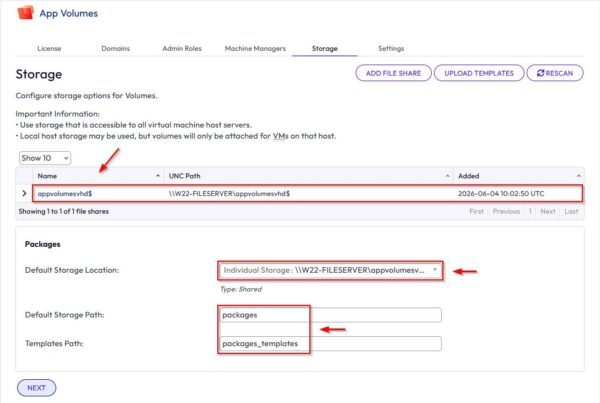Click the Templates Path input field

point(330,344)
